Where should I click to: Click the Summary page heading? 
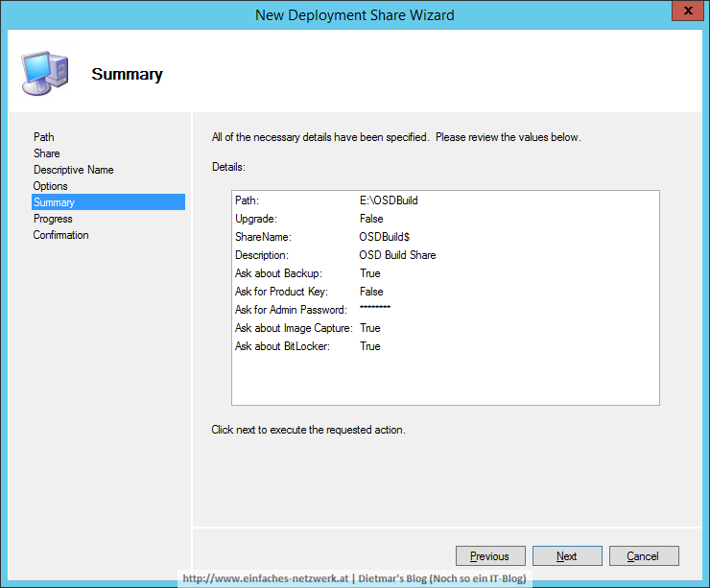(x=127, y=74)
